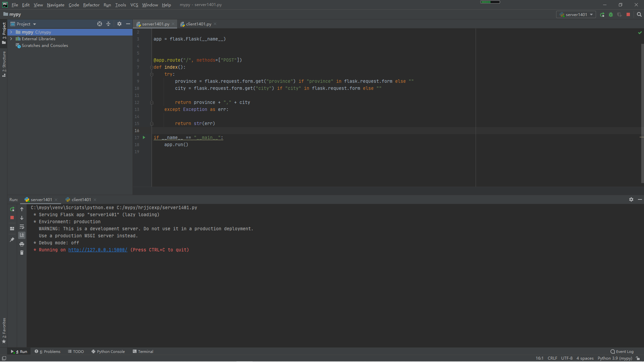The width and height of the screenshot is (644, 362).
Task: Open the File menu
Action: point(15,5)
